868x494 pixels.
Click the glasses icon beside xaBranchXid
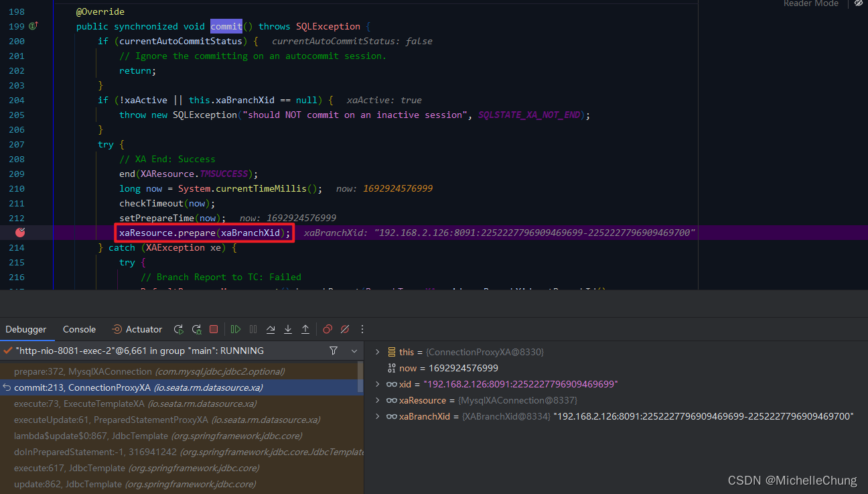(x=392, y=416)
